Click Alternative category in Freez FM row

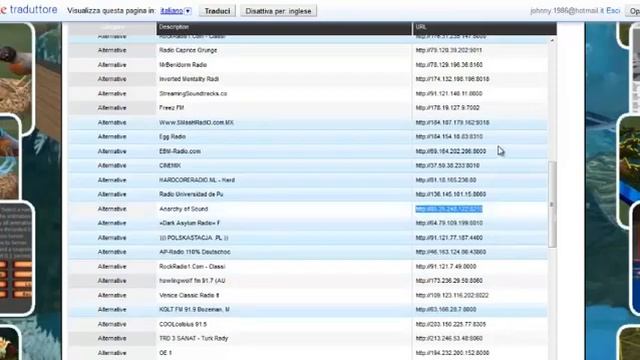point(112,108)
